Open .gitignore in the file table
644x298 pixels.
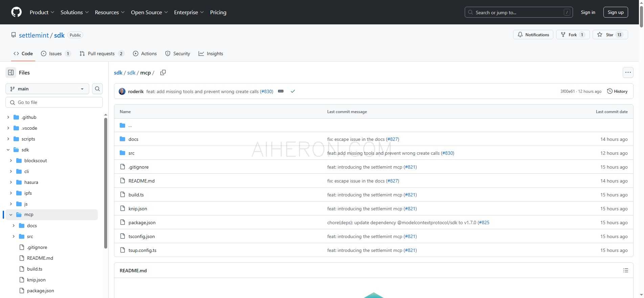click(x=138, y=167)
